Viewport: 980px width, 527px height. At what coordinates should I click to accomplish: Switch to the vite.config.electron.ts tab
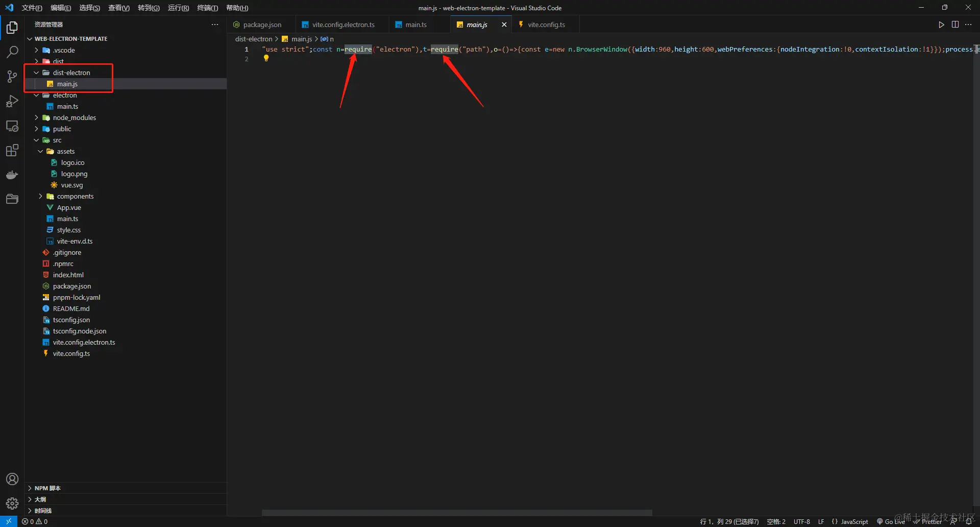[x=342, y=25]
